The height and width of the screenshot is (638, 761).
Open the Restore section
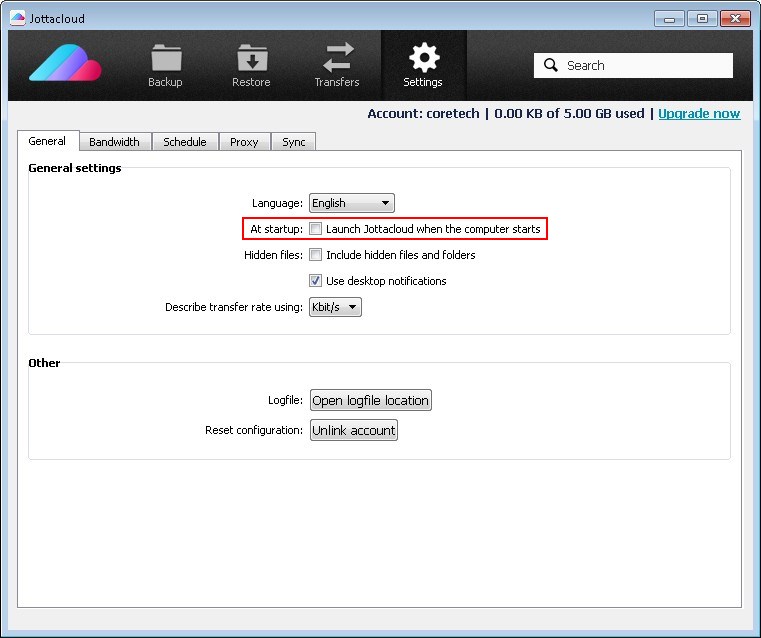tap(251, 65)
